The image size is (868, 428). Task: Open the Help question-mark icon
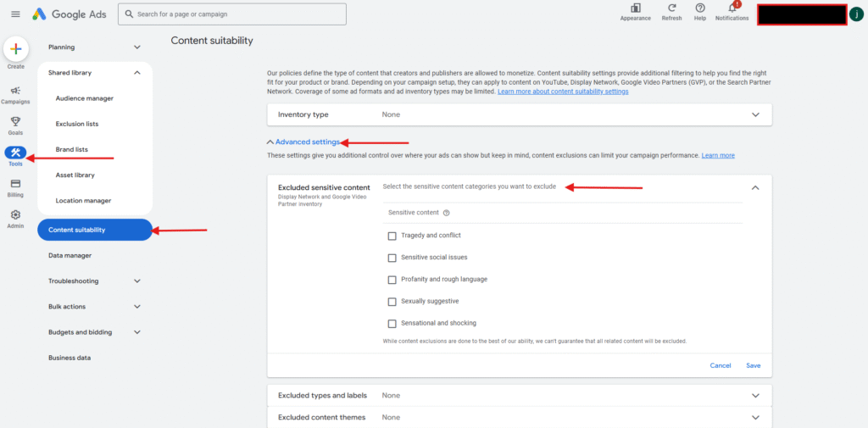click(700, 8)
